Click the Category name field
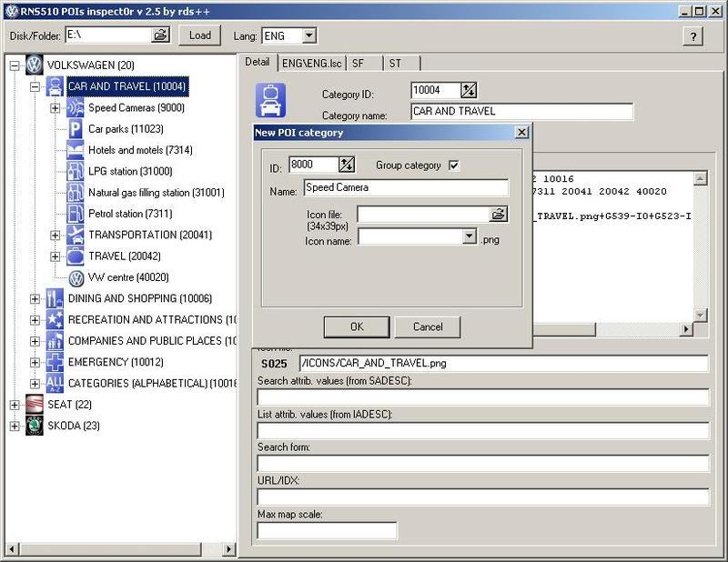This screenshot has height=562, width=728. click(x=521, y=111)
